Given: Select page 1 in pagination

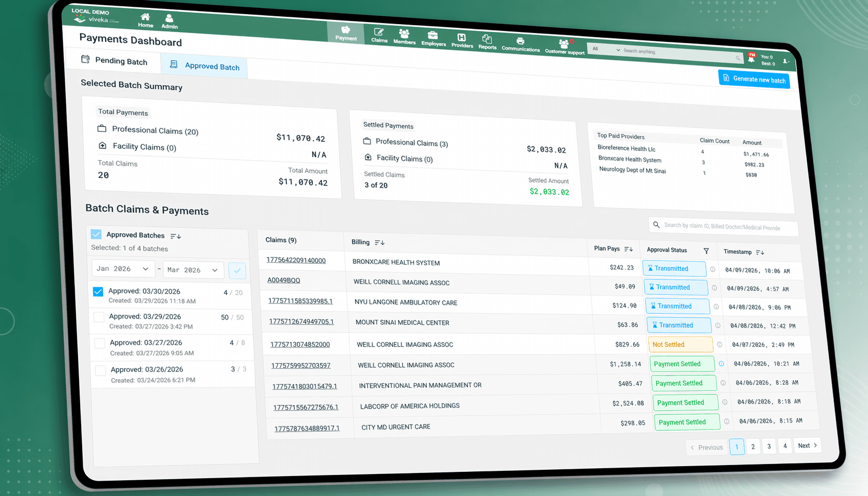Looking at the screenshot, I should (737, 447).
